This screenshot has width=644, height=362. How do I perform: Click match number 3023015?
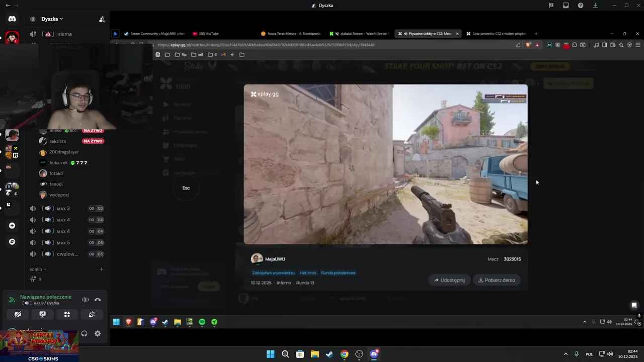click(x=512, y=259)
